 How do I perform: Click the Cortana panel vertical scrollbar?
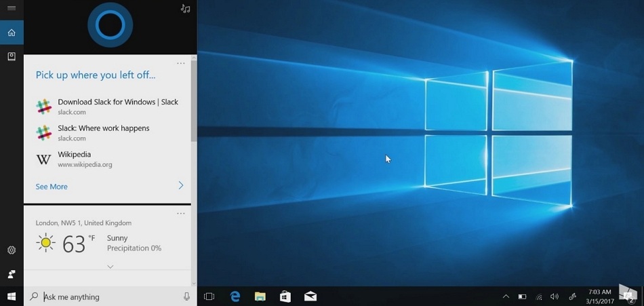194,102
